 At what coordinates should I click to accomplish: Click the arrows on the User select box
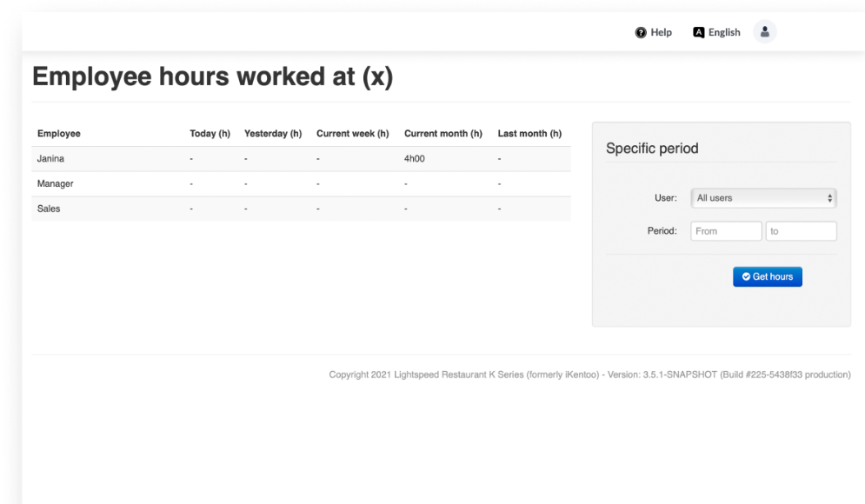[830, 198]
